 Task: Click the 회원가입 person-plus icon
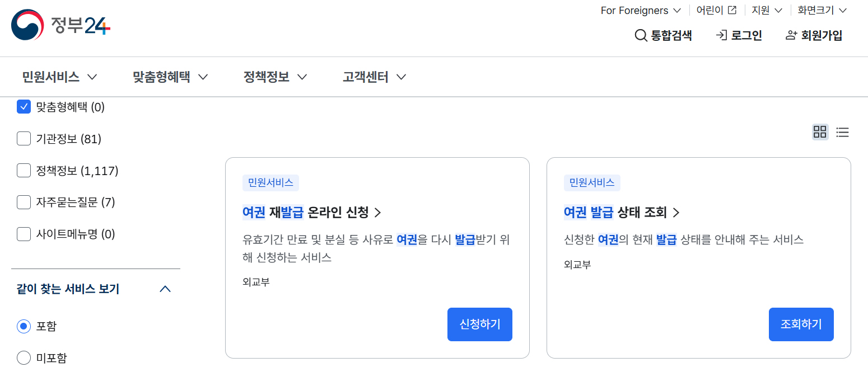pos(791,35)
